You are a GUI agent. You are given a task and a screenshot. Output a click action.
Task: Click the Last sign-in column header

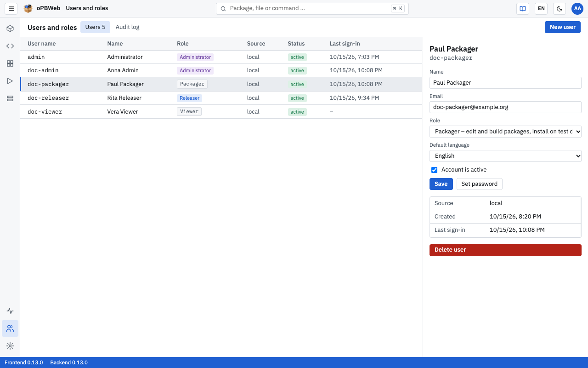coord(345,44)
